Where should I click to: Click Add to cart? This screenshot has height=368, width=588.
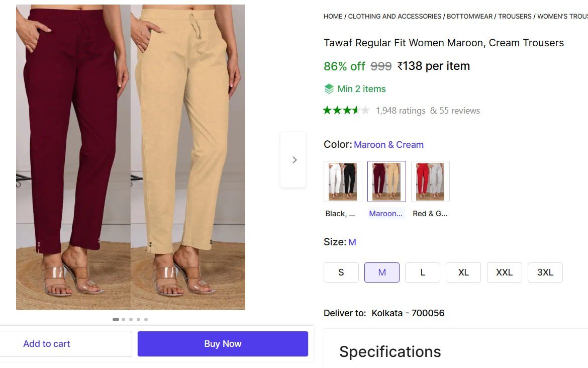pos(46,343)
